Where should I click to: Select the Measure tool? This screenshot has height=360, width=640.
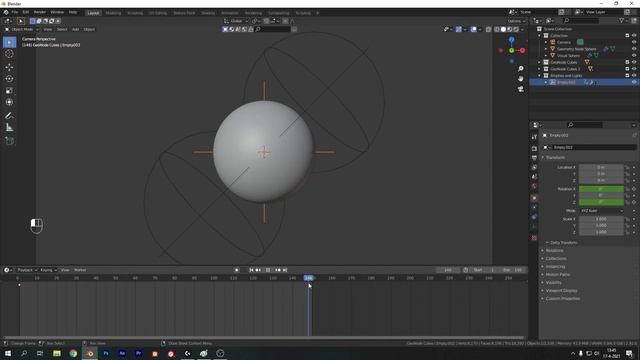click(9, 128)
